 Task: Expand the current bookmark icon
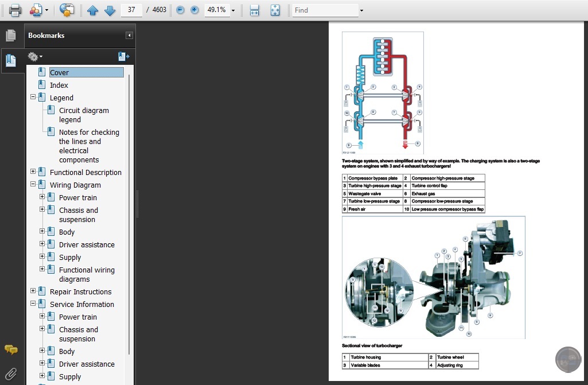[124, 57]
